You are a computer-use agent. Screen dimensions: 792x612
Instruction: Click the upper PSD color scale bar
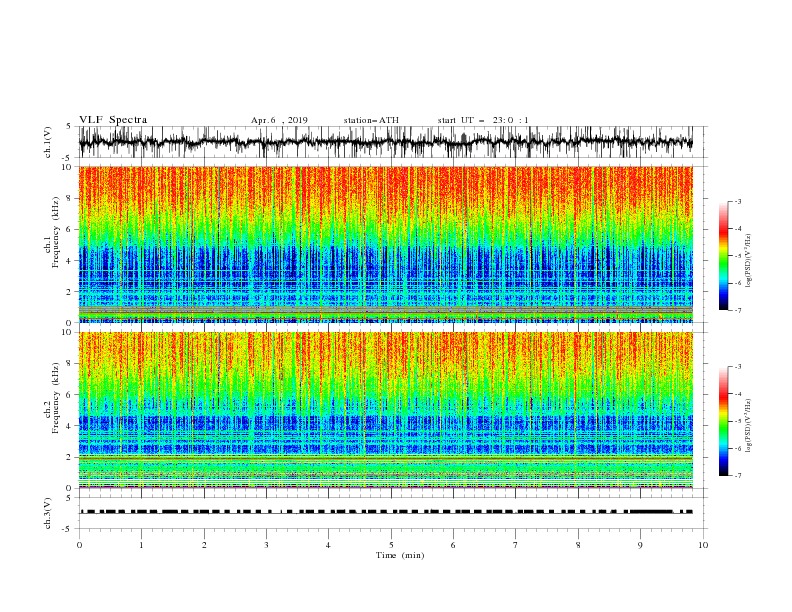723,256
